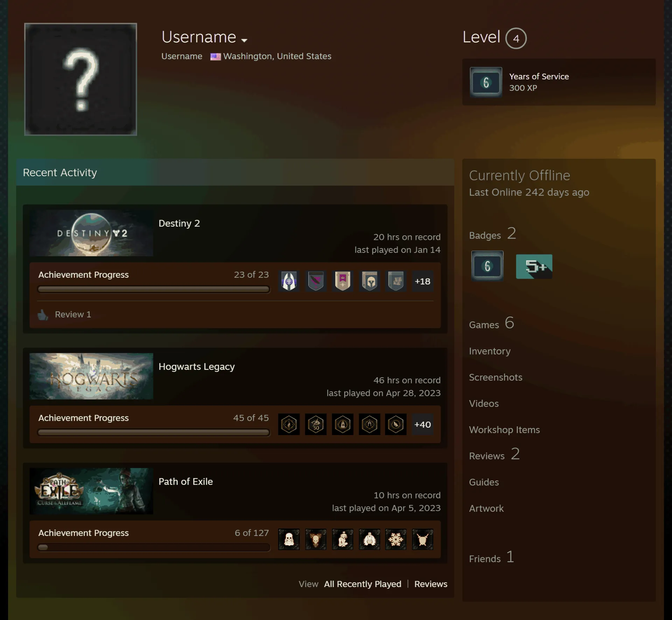672x620 pixels.
Task: Click the Level 4 circle badge
Action: coord(516,38)
